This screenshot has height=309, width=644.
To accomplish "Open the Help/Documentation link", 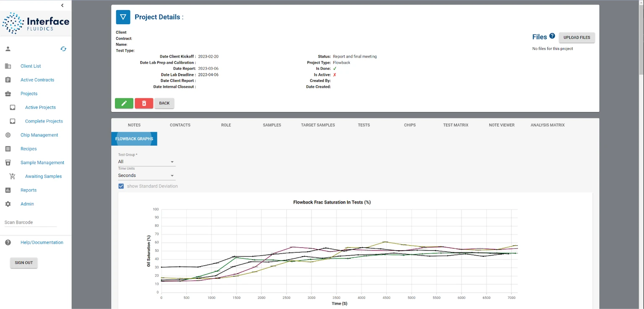I will tap(42, 243).
